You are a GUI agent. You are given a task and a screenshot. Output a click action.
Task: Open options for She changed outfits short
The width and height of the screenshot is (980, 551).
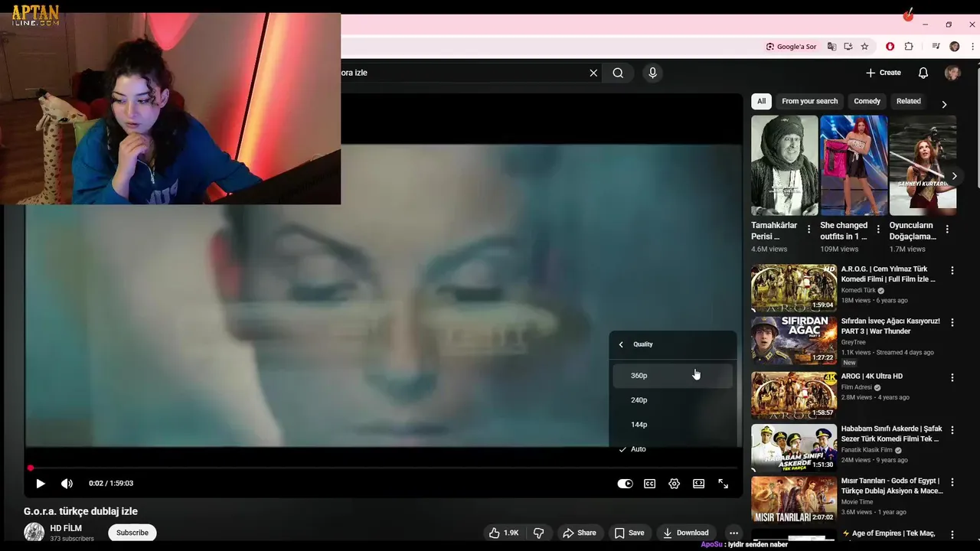(x=878, y=230)
